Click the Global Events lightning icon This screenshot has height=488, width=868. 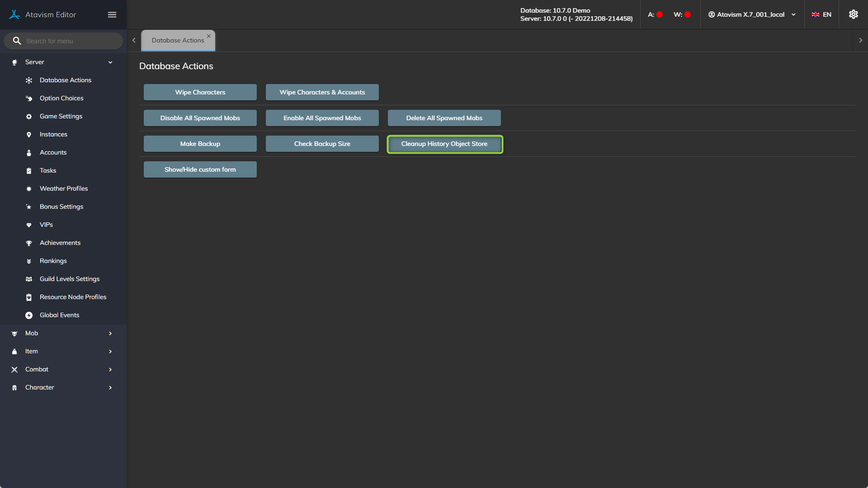click(29, 315)
